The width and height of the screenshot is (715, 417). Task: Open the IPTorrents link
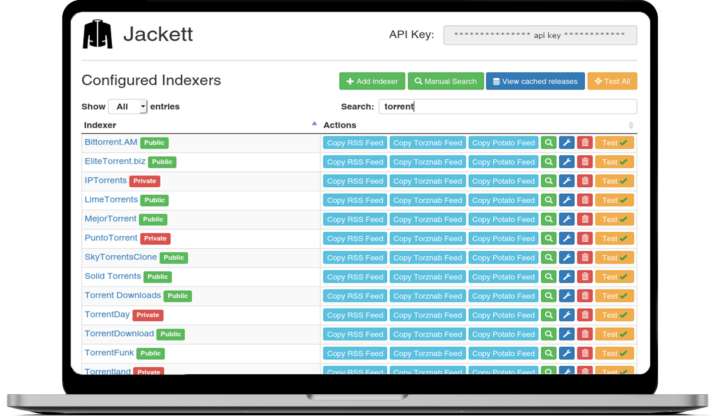pos(105,180)
